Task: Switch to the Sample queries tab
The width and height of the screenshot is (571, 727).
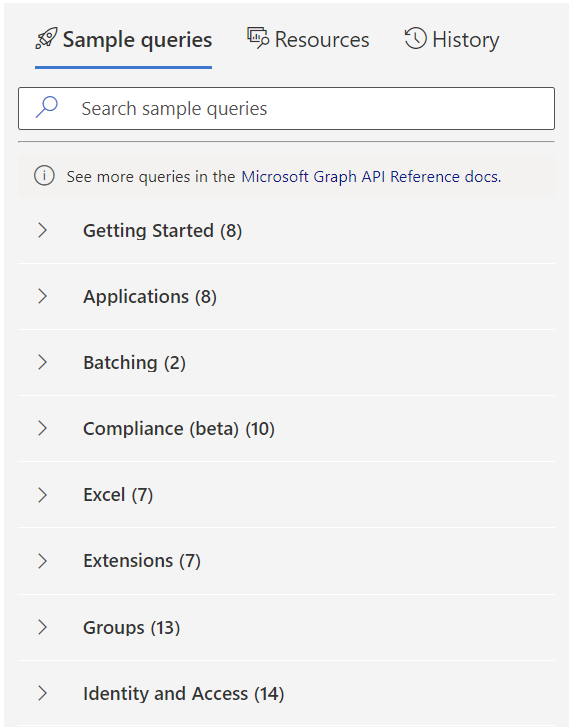Action: pos(123,39)
